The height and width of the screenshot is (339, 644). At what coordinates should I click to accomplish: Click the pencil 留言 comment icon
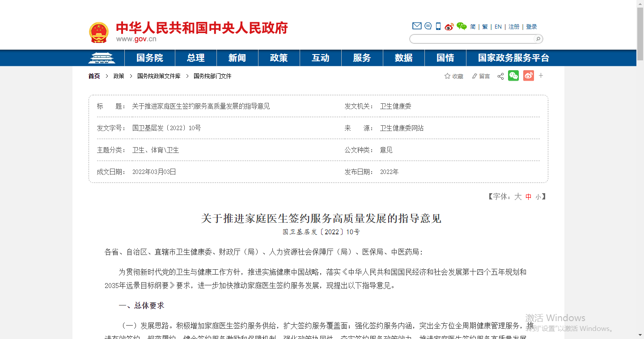click(x=475, y=76)
